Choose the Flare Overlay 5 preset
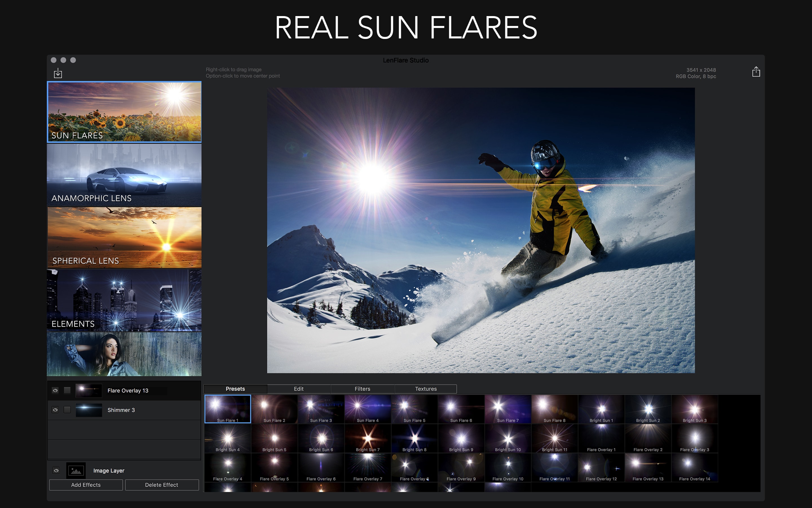This screenshot has height=508, width=812. coord(274,468)
